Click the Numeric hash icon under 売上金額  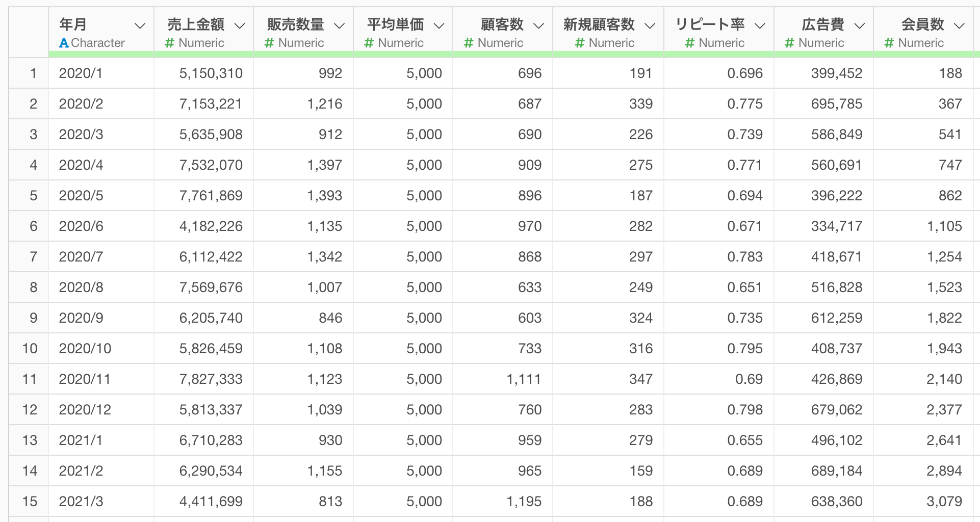tap(170, 43)
